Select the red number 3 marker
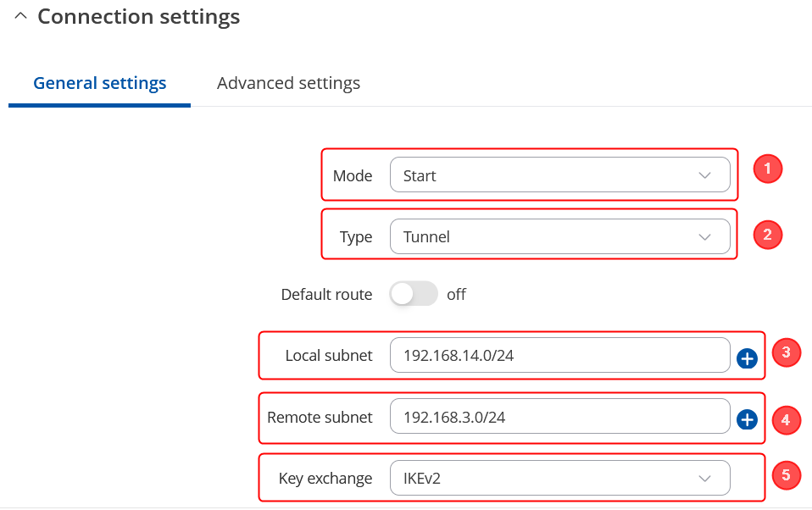The image size is (812, 510). [786, 352]
